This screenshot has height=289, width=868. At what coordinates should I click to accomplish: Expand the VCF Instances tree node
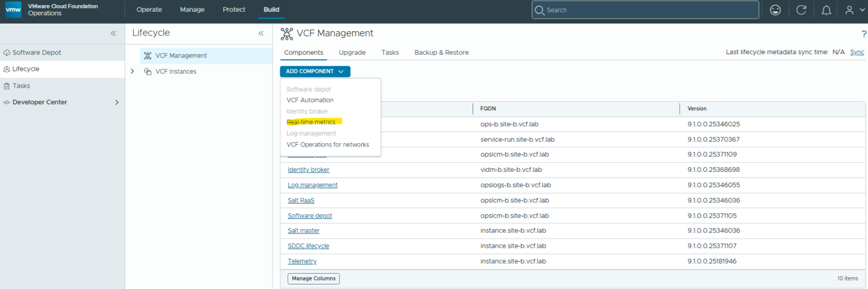(132, 71)
